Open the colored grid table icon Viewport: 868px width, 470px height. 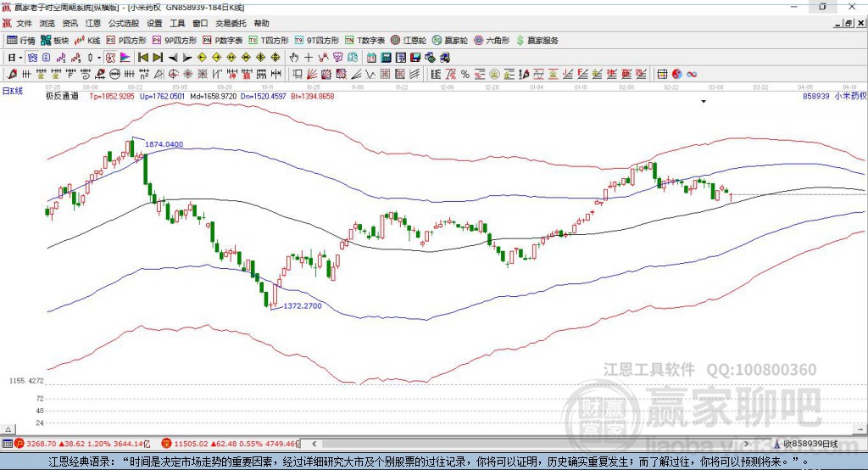point(662,75)
